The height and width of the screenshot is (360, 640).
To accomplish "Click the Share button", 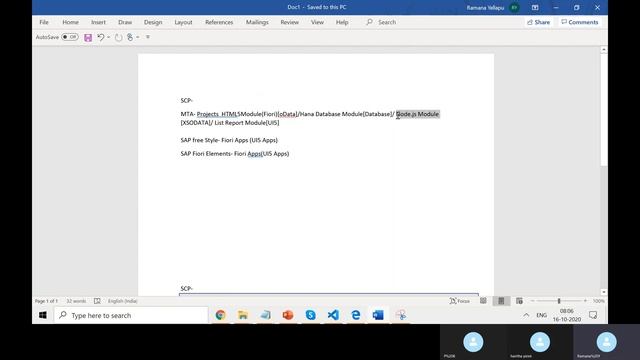I will [x=539, y=22].
